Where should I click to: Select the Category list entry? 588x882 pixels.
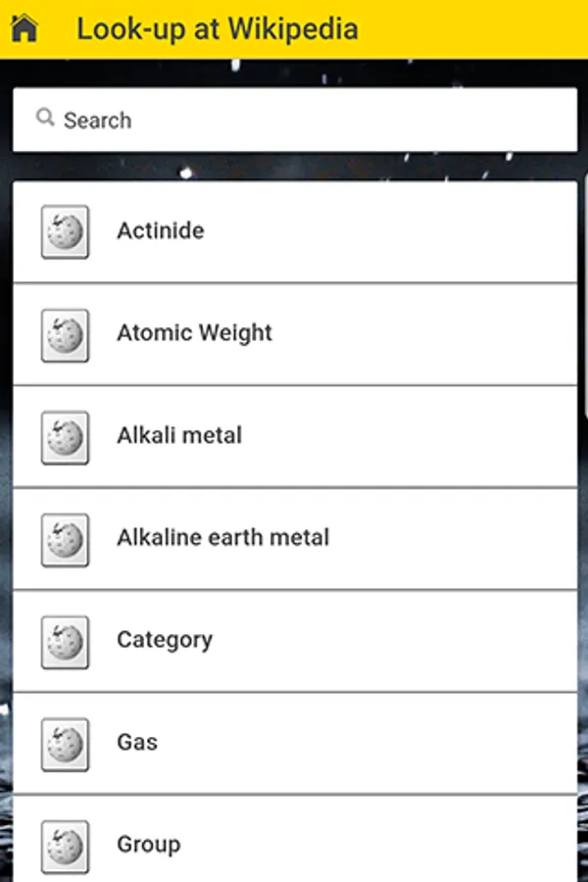point(165,640)
